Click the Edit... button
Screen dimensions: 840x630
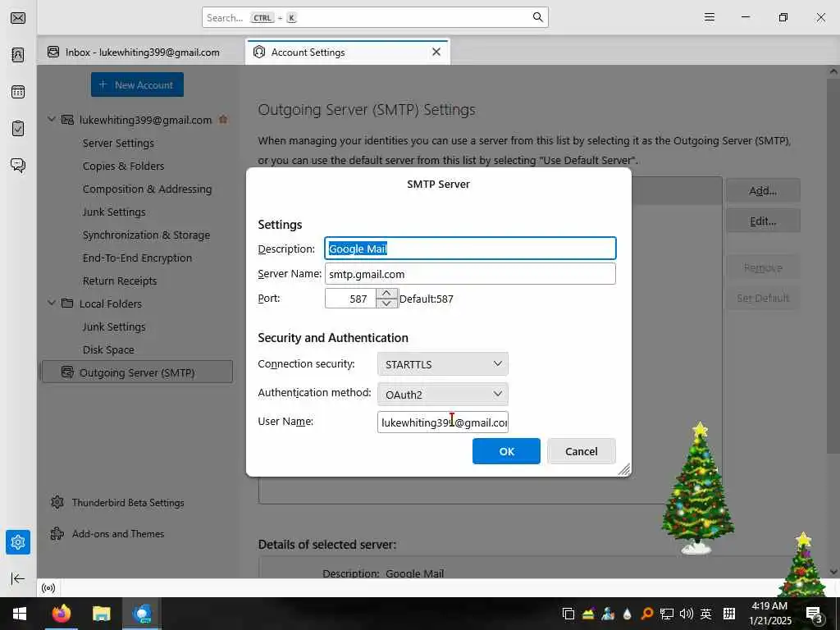coord(763,221)
